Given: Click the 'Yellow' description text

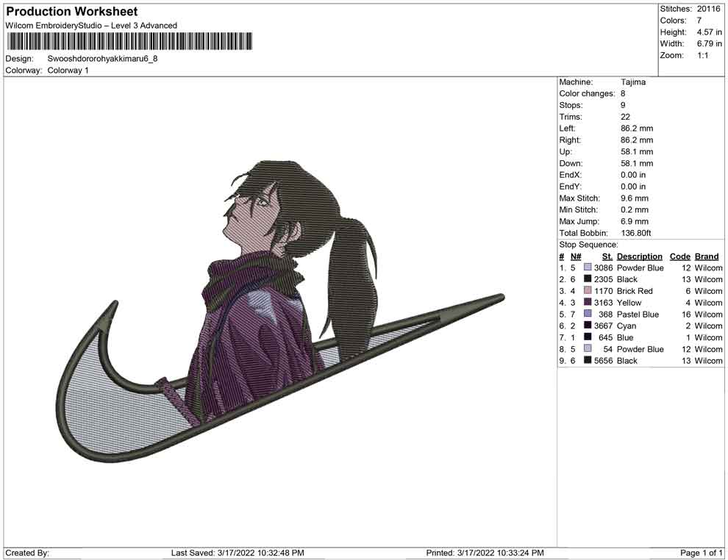Looking at the screenshot, I should pyautogui.click(x=629, y=303).
